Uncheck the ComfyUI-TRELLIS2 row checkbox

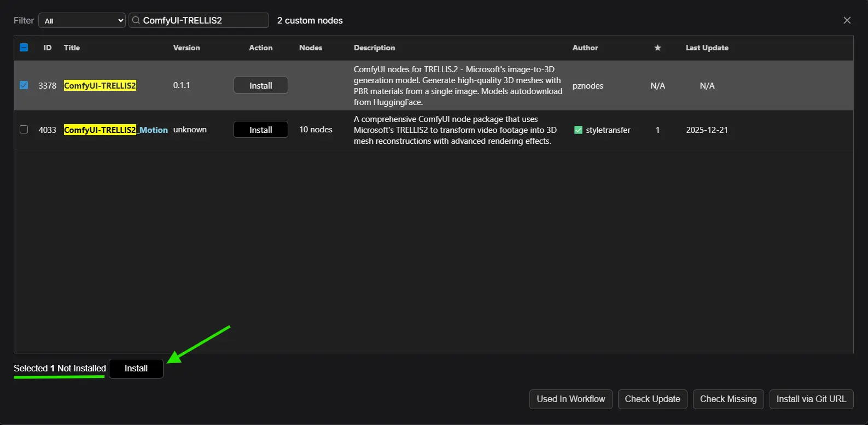(24, 85)
